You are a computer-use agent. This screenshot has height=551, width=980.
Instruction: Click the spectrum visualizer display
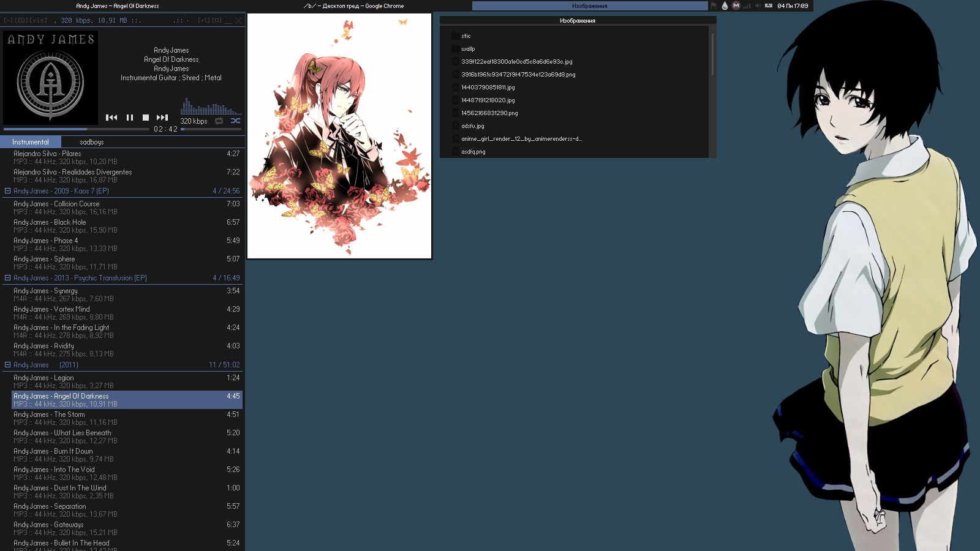211,106
